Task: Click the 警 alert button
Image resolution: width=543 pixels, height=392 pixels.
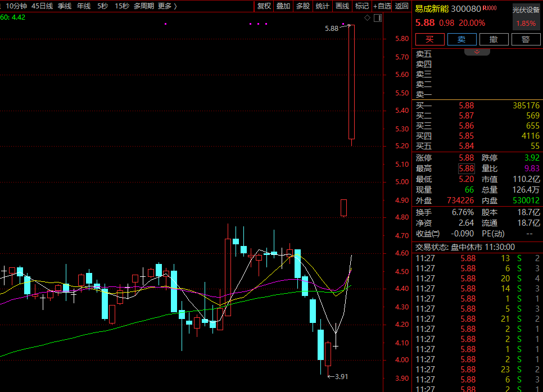Action: [526, 39]
